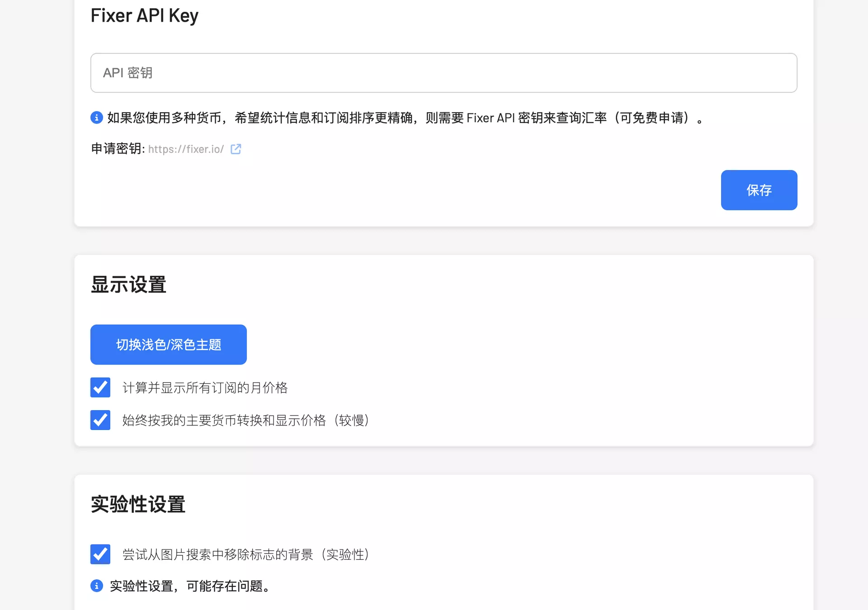
Task: Uncheck the 始终按我的主要货币转换 checkbox
Action: [100, 420]
